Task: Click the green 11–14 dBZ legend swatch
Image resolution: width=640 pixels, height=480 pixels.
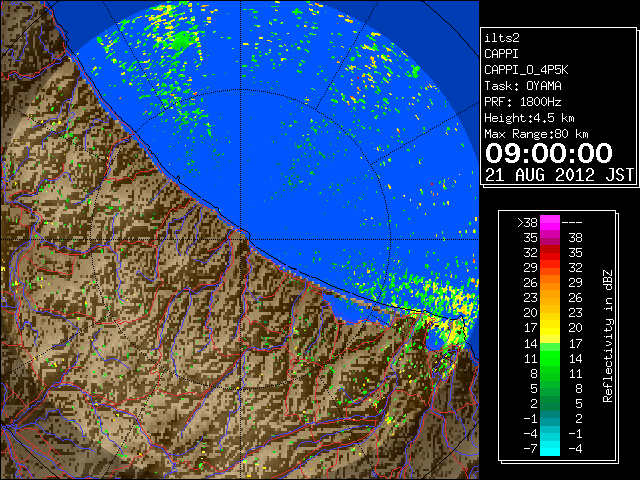Action: [x=550, y=358]
